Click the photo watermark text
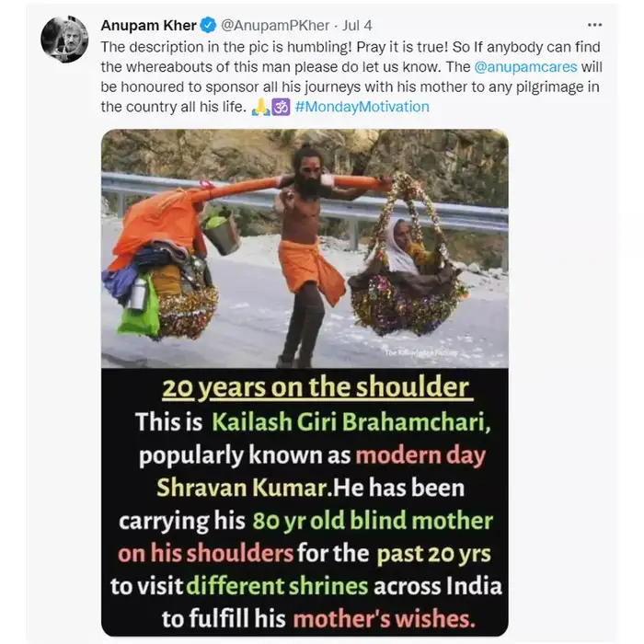 (421, 352)
